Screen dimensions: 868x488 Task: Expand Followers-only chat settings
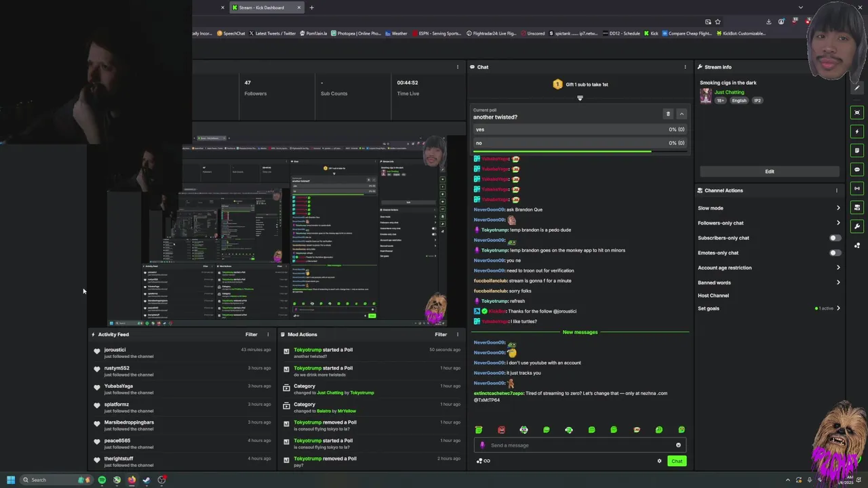(x=769, y=223)
